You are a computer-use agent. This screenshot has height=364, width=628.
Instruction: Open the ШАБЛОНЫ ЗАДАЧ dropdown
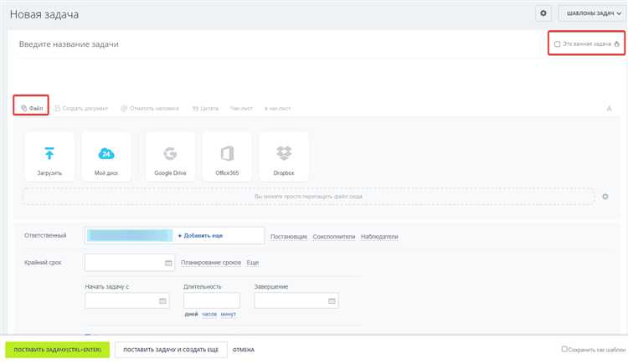tap(593, 13)
